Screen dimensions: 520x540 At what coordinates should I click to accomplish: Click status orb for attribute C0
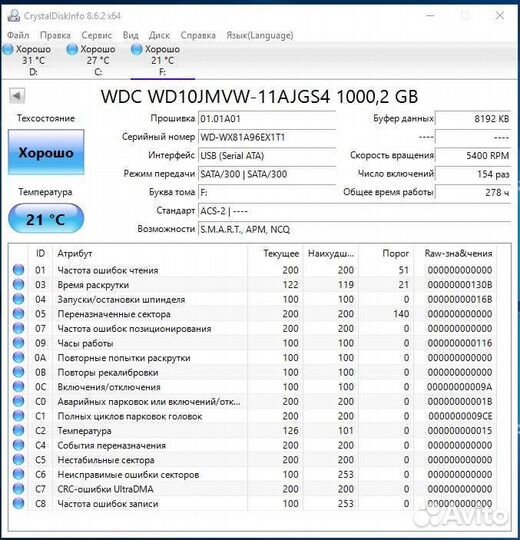[x=19, y=402]
